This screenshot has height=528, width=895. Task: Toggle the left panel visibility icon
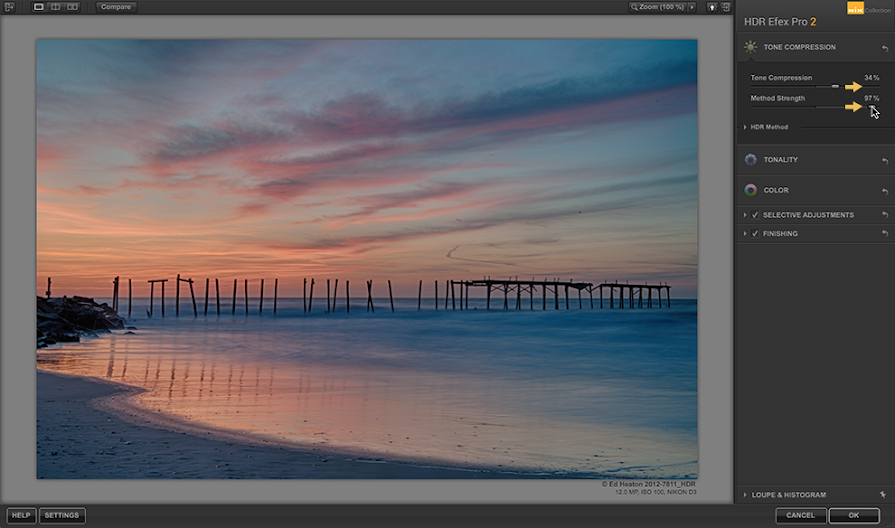click(9, 7)
